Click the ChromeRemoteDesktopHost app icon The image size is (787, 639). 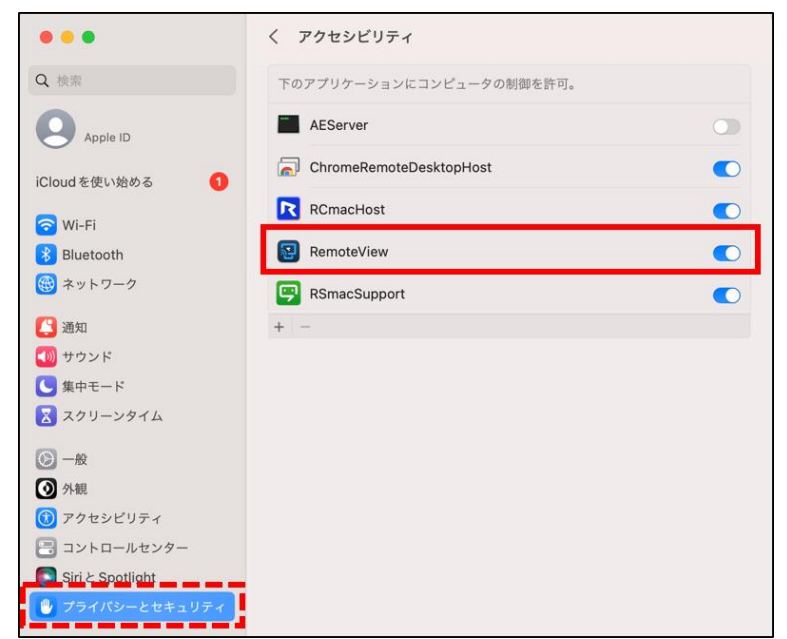(x=288, y=167)
